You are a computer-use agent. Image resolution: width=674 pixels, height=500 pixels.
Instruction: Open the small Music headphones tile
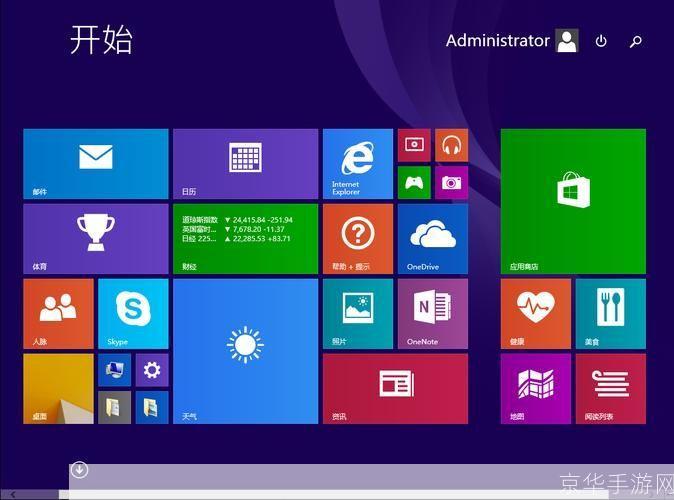coord(451,145)
